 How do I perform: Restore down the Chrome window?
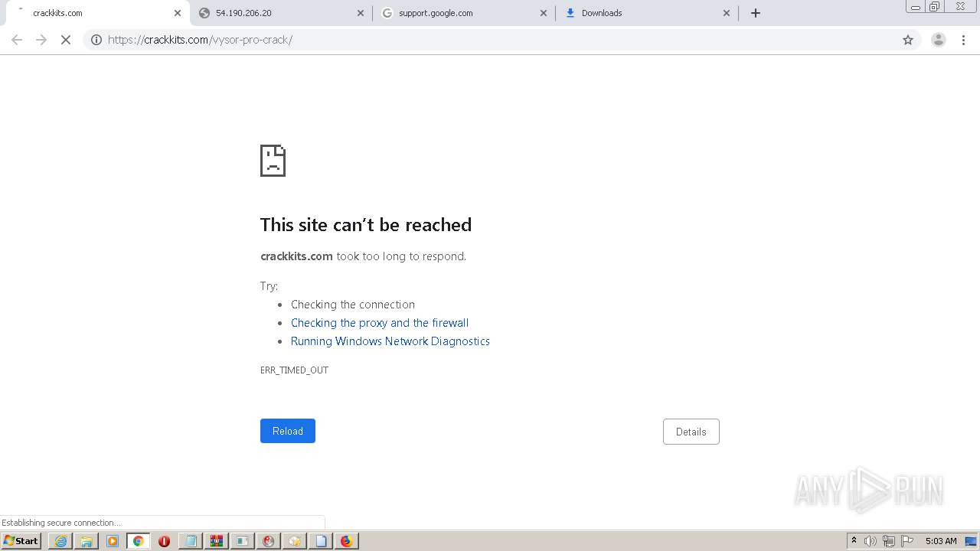point(935,6)
